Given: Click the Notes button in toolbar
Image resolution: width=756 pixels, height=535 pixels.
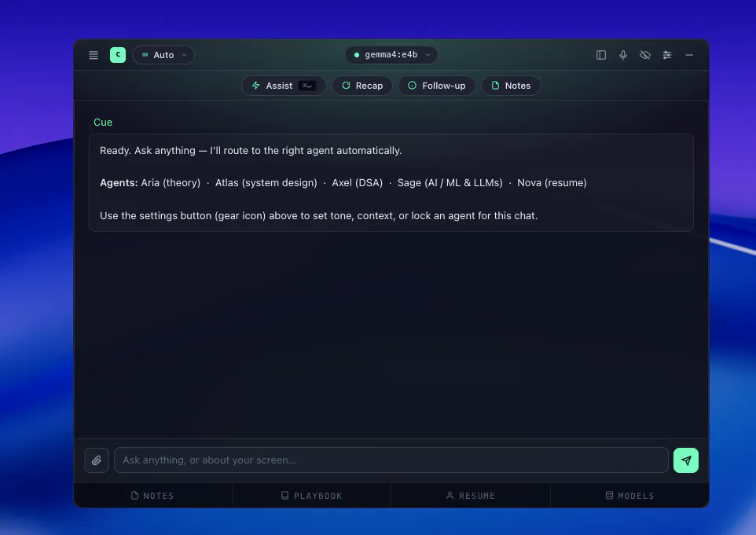Looking at the screenshot, I should 511,86.
